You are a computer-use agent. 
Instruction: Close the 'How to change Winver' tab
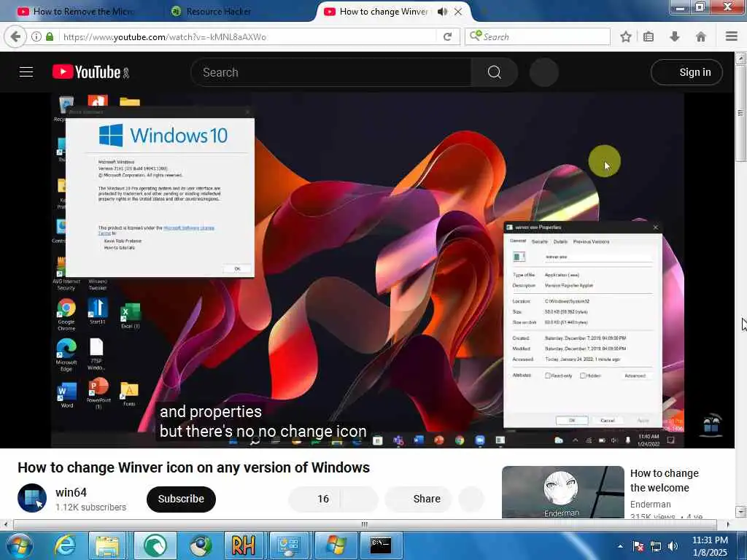458,12
